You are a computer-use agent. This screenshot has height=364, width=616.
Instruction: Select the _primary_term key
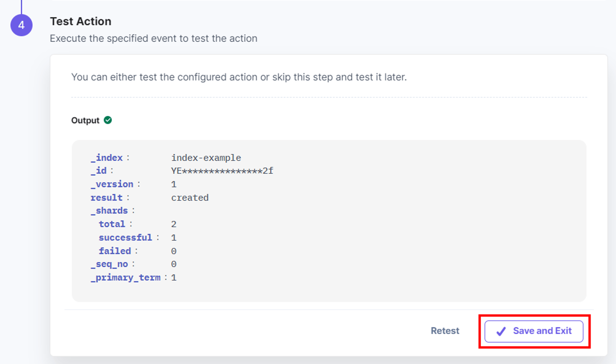125,278
